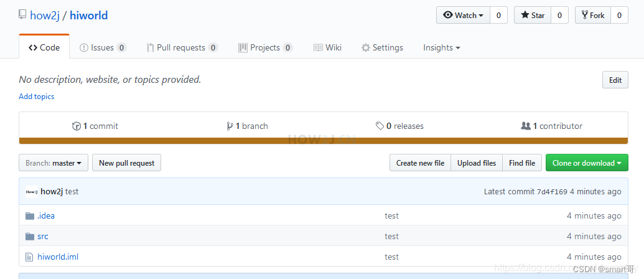
Task: View the 1 commit link
Action: pyautogui.click(x=95, y=126)
